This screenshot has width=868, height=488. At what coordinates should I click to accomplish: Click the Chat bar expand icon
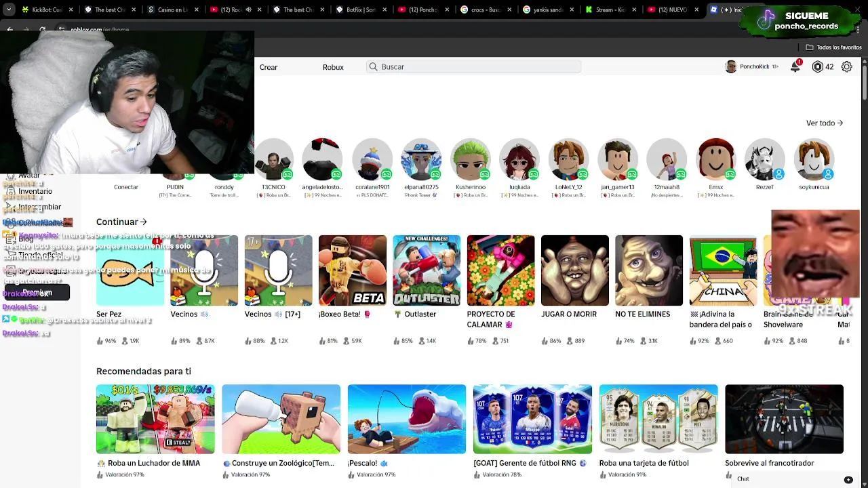pyautogui.click(x=848, y=479)
